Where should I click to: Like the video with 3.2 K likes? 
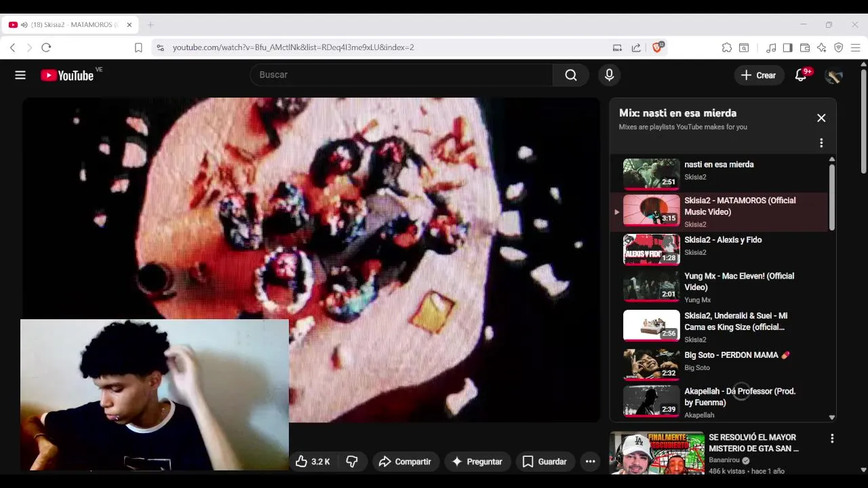tap(313, 462)
